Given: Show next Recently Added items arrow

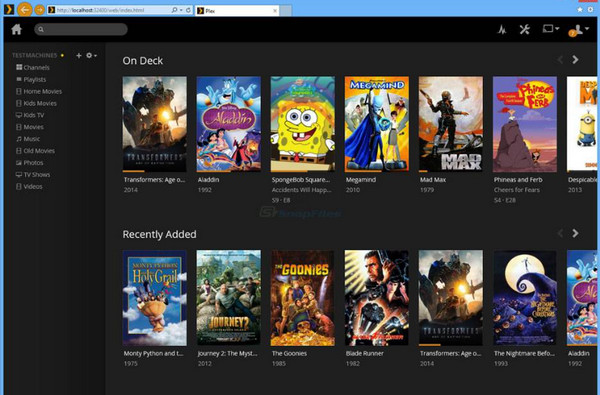Looking at the screenshot, I should [x=575, y=233].
